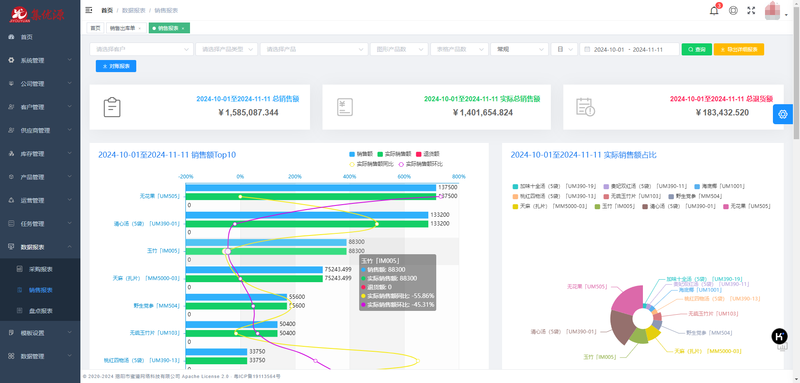The image size is (800, 383).
Task: Toggle 退货额 legend series
Action: (428, 154)
